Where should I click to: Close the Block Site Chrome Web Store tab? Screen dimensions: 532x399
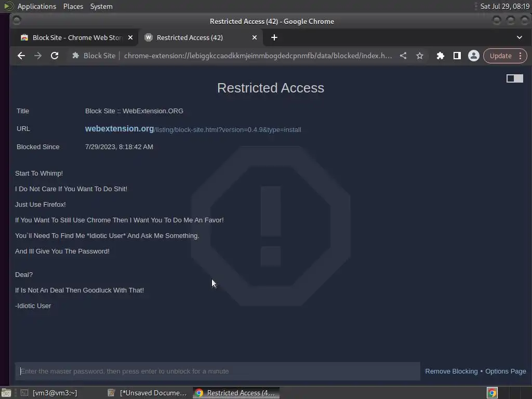coord(130,37)
